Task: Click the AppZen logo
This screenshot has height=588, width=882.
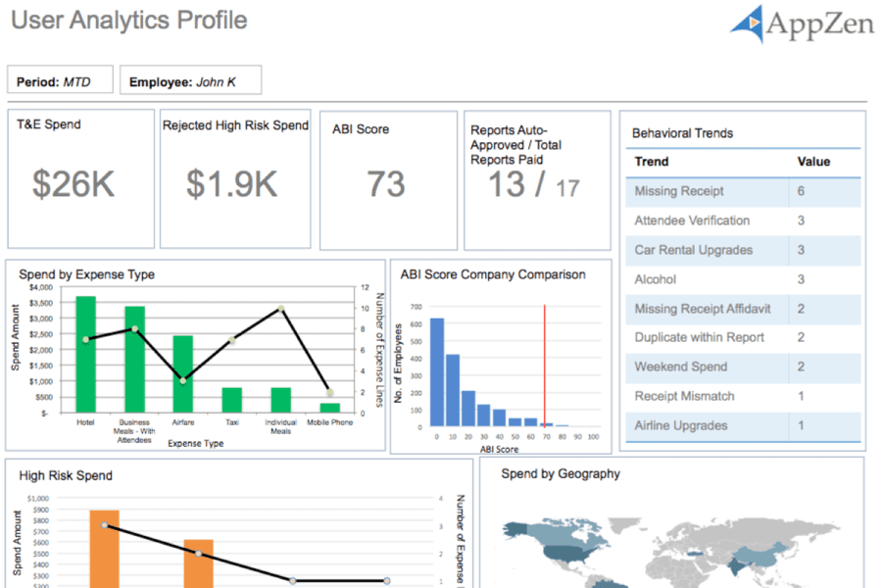Action: 802,24
